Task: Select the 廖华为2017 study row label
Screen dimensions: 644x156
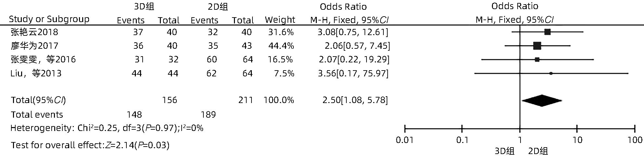Action: [34, 46]
